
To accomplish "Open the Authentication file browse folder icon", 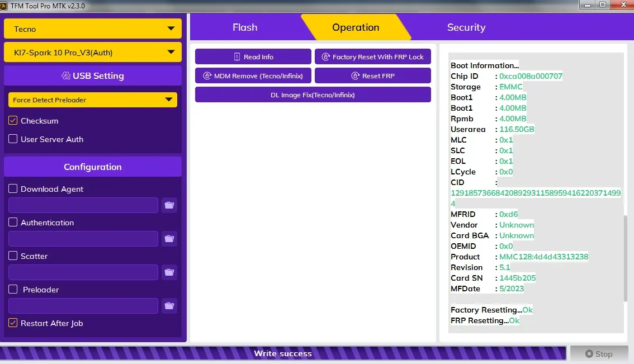I will tap(169, 239).
